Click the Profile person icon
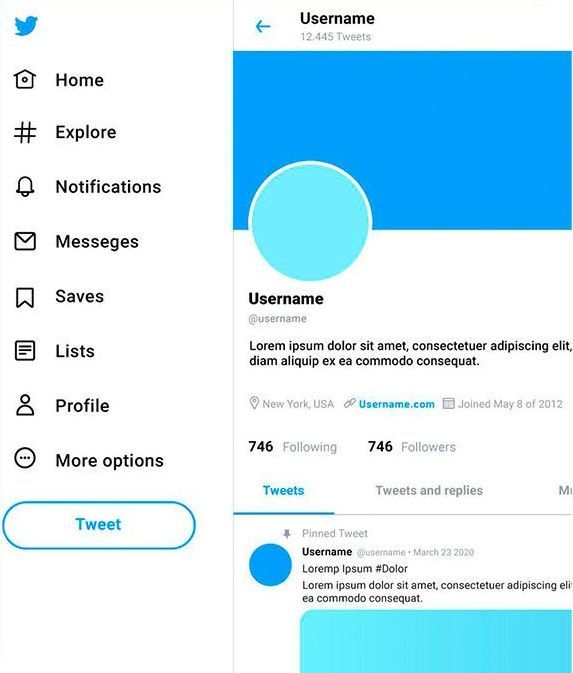This screenshot has height=673, width=573. pos(25,405)
